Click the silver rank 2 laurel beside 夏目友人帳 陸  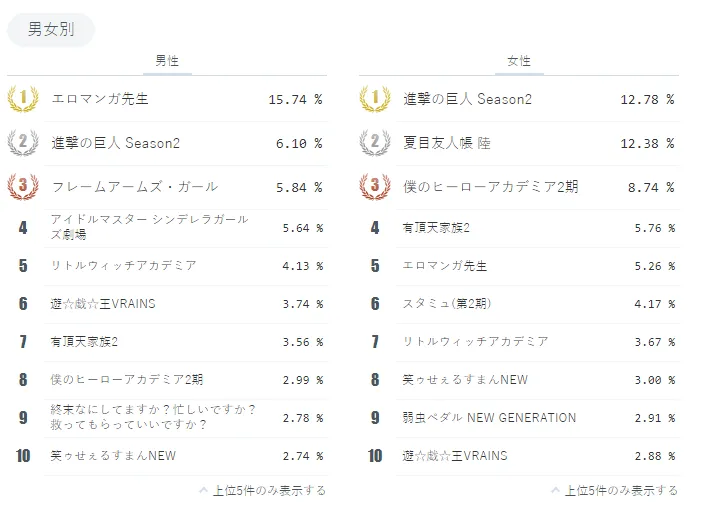coord(375,143)
